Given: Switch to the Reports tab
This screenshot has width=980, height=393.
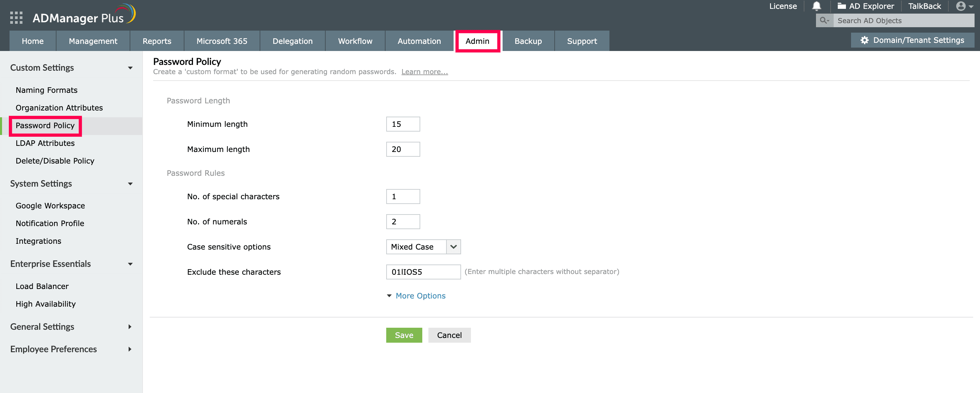Looking at the screenshot, I should point(157,41).
